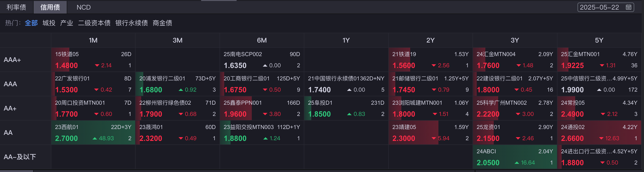Select the 全部 hot filter

coord(31,23)
